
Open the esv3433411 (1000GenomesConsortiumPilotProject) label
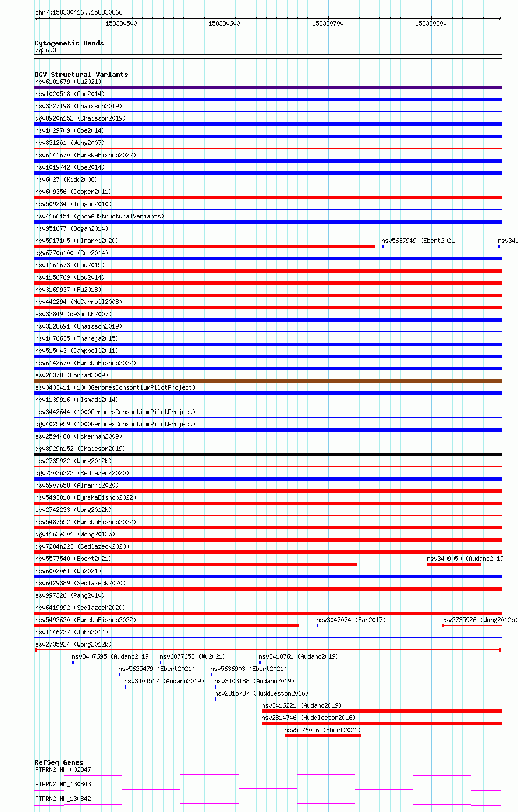[x=115, y=387]
